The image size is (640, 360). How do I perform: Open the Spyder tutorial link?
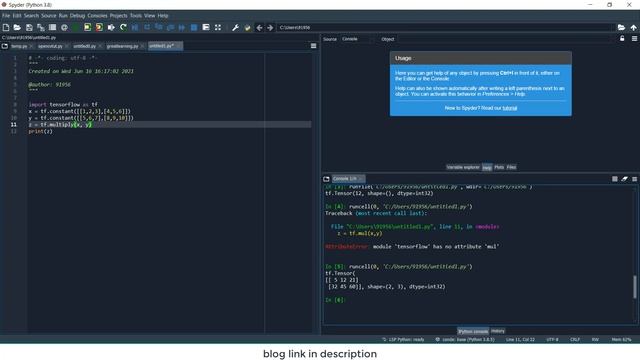509,108
